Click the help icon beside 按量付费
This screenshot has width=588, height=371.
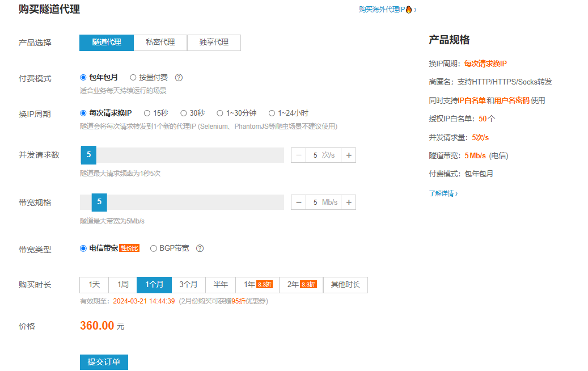(x=179, y=78)
